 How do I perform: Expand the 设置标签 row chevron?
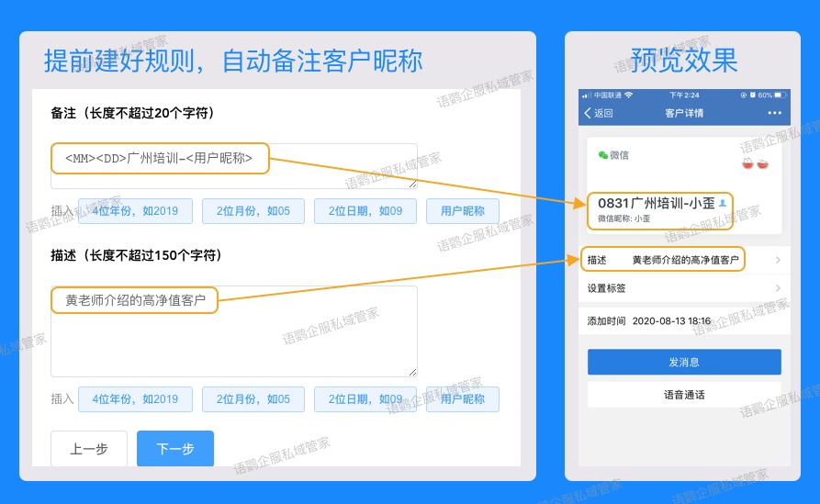click(x=778, y=288)
